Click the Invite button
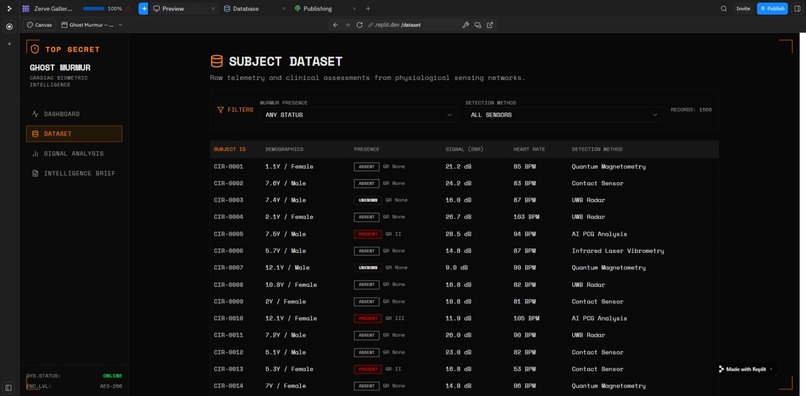The image size is (806, 396). tap(743, 9)
